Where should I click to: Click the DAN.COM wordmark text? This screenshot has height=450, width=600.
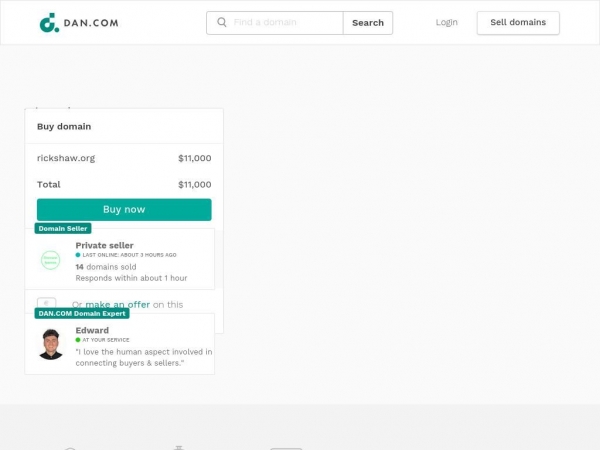[x=91, y=23]
